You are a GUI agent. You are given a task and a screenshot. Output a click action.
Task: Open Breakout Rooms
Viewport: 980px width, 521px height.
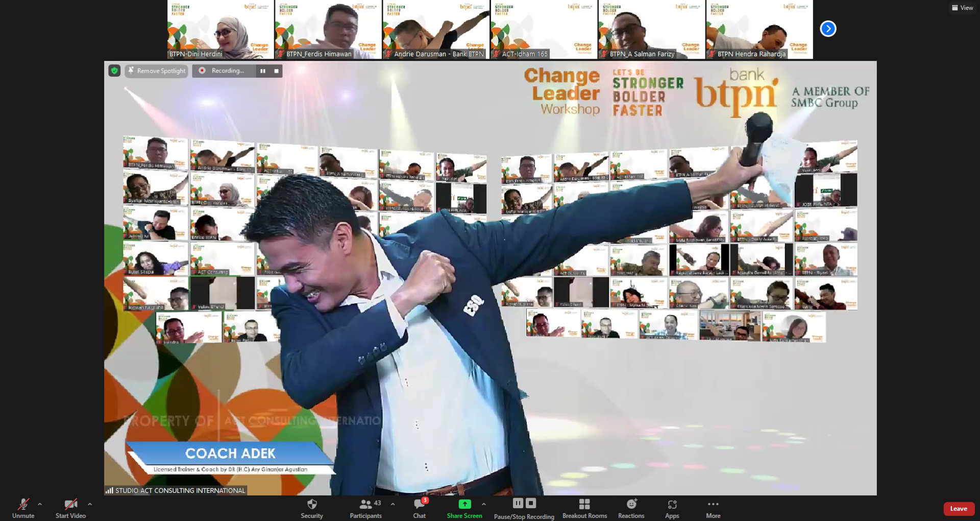584,508
